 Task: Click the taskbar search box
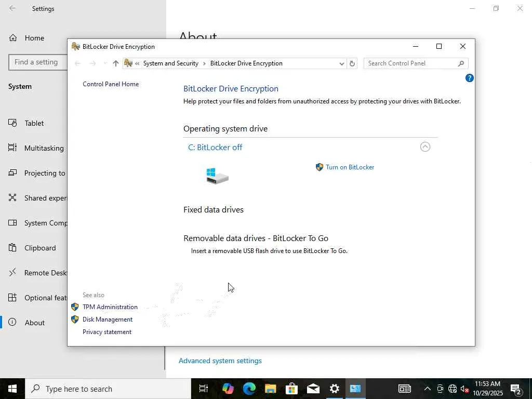click(x=108, y=389)
